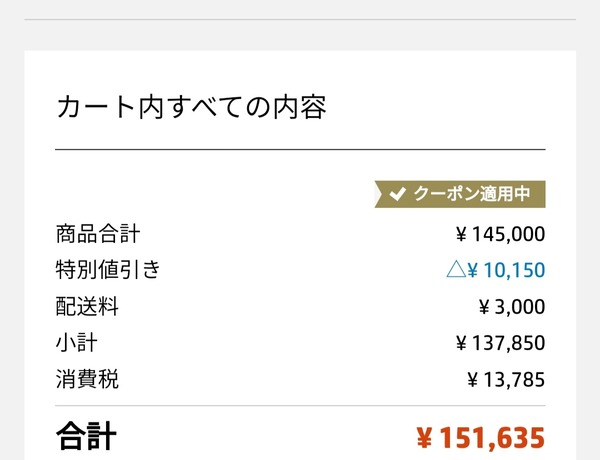Click the subtotal ¥137,850 amount
Screen dimensions: 600x460
tap(501, 343)
